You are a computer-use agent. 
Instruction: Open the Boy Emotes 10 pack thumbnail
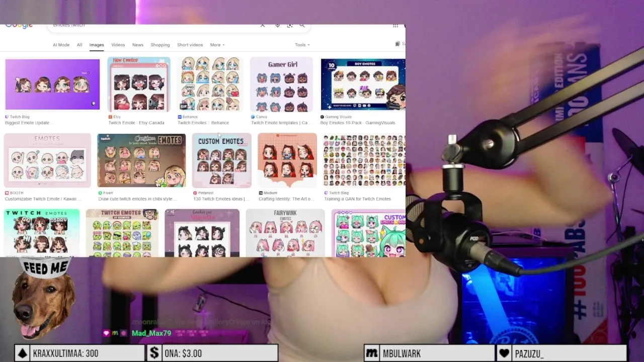363,84
